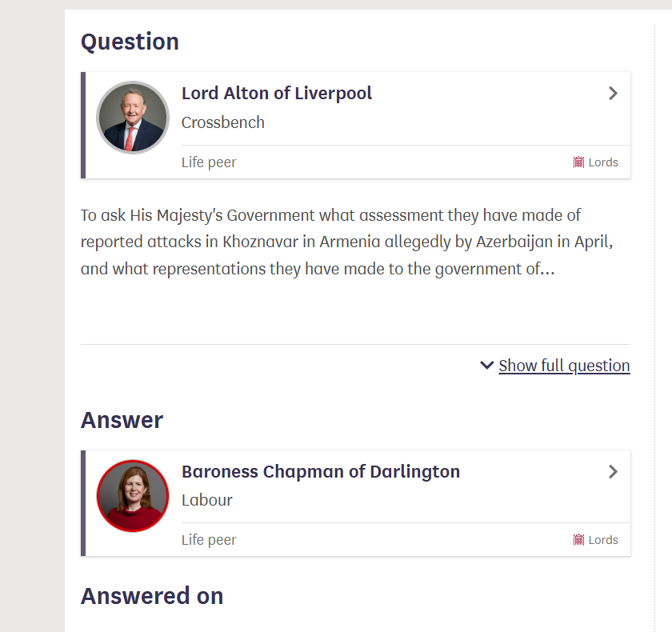This screenshot has width=672, height=632.
Task: Click the Answer section heading
Action: point(122,420)
